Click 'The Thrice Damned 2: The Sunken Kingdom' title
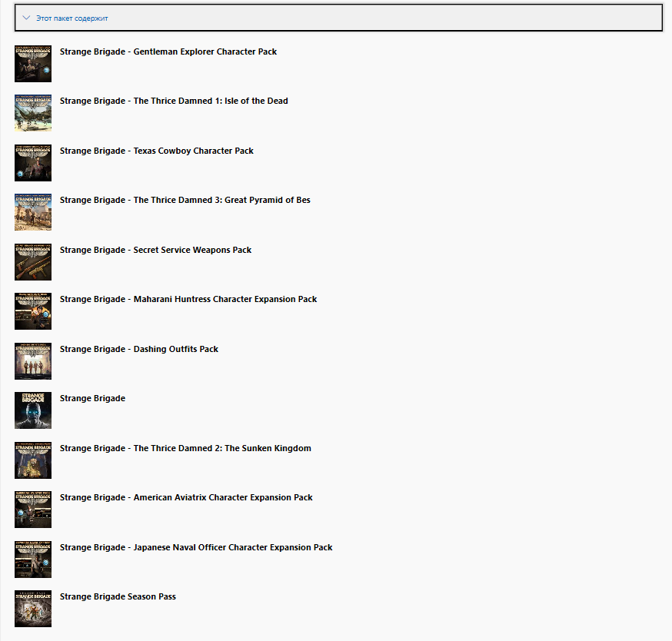The height and width of the screenshot is (641, 672). [x=185, y=448]
